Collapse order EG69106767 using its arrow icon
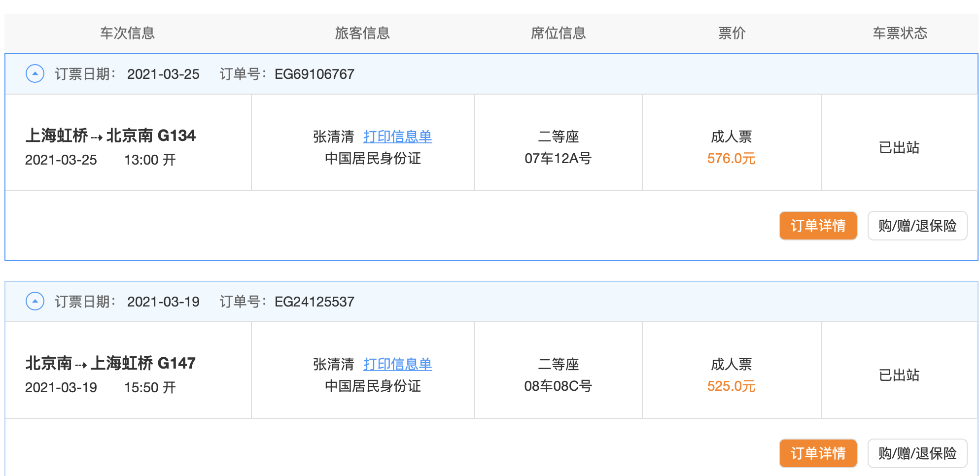The width and height of the screenshot is (980, 476). pos(35,74)
